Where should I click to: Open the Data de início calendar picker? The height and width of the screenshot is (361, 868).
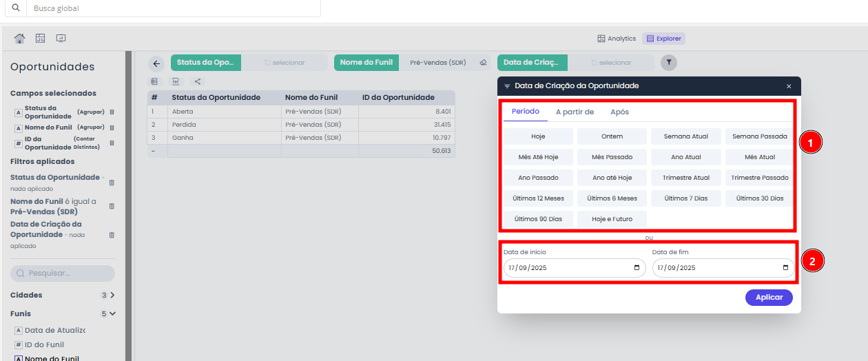636,268
